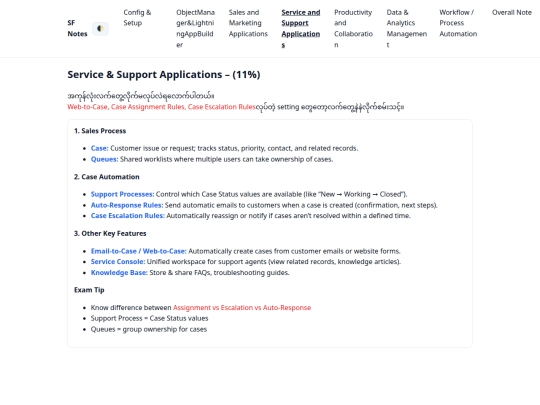Click the blue 'Knowledge Base:' term
Screen dimensions: 540x405
119,273
